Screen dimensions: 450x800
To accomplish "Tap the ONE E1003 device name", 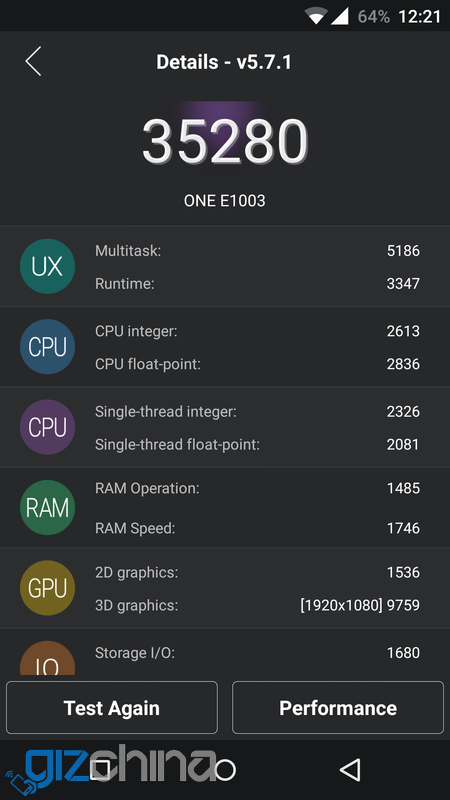I will pos(224,201).
